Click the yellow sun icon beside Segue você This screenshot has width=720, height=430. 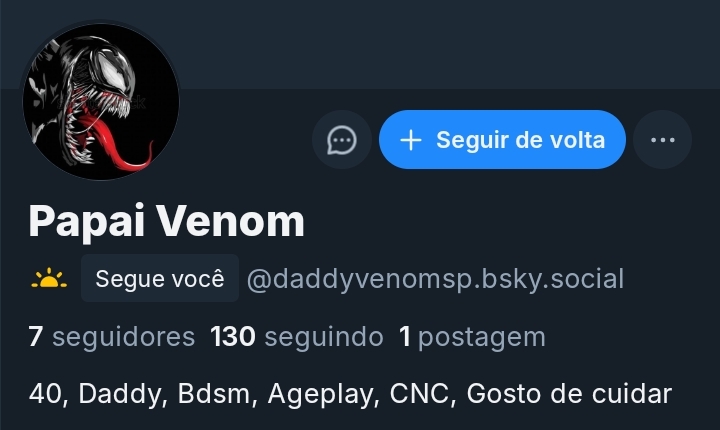coord(49,279)
